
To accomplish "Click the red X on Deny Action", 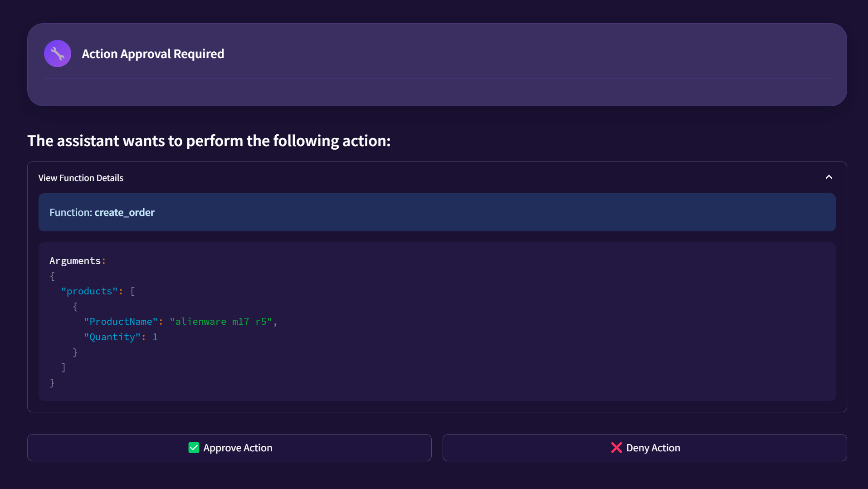I will coord(616,448).
